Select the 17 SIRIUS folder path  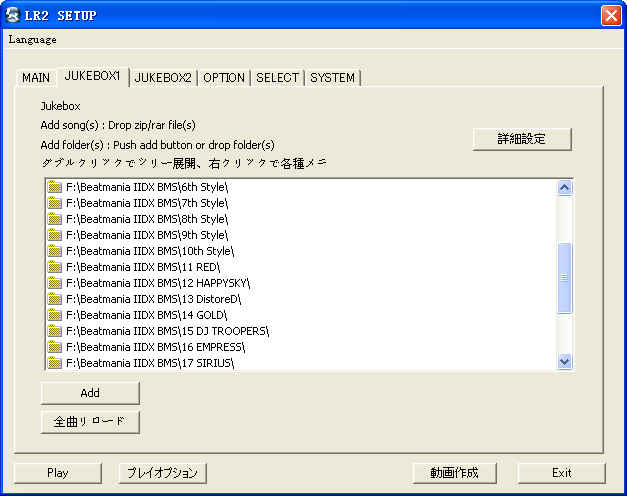(150, 363)
